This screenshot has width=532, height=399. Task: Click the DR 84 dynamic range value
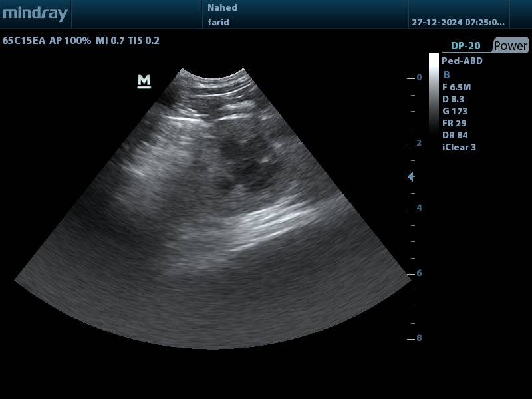coord(455,135)
